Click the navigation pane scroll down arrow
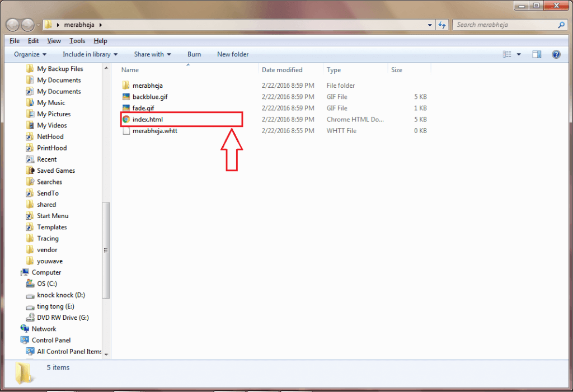The image size is (573, 392). (106, 355)
